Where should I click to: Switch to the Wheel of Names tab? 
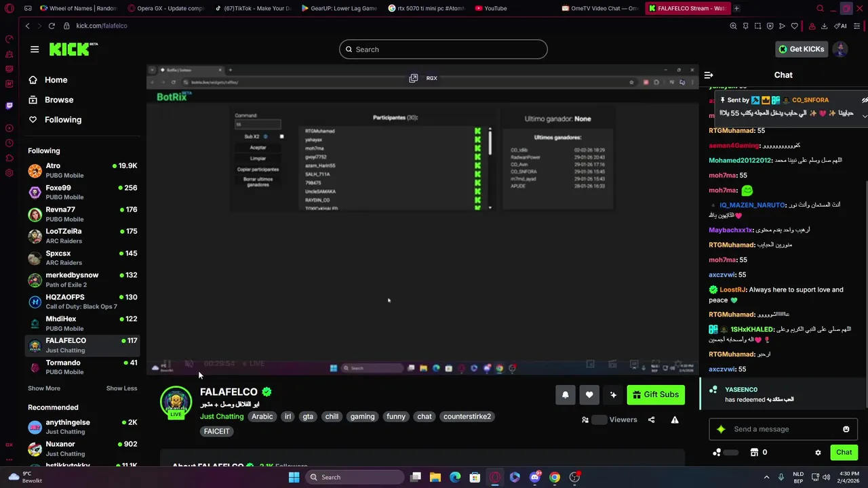[x=78, y=8]
